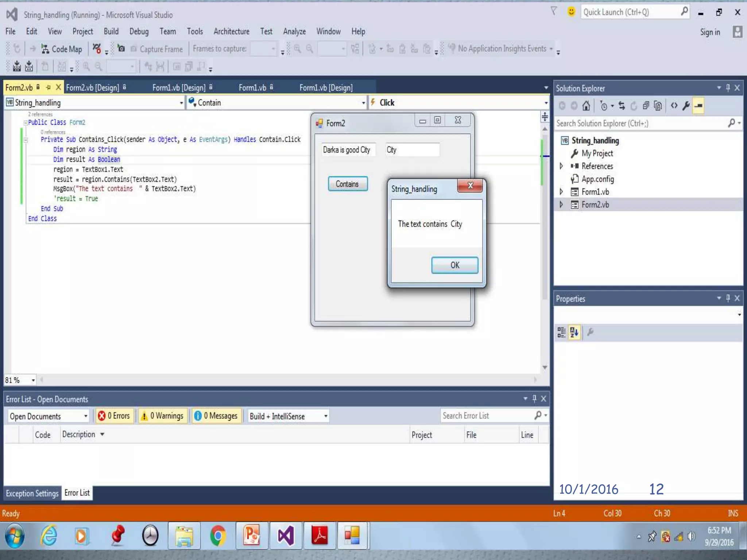The width and height of the screenshot is (747, 560).
Task: Open the 81 % zoom level dropdown
Action: pos(33,380)
